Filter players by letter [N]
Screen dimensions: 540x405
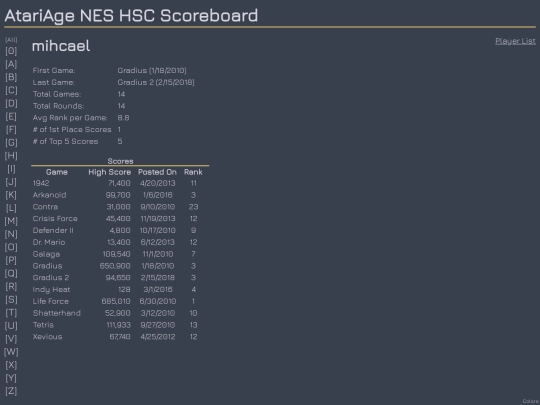point(11,234)
